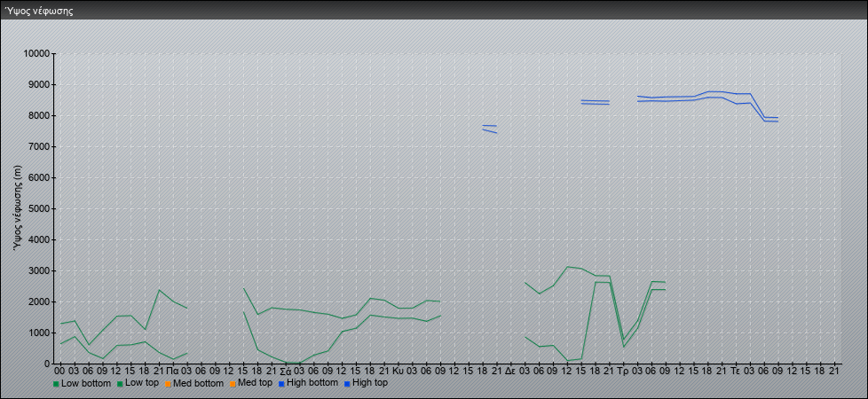The image size is (868, 399).
Task: Select the 6000 y-axis tick label
Action: pyautogui.click(x=39, y=177)
